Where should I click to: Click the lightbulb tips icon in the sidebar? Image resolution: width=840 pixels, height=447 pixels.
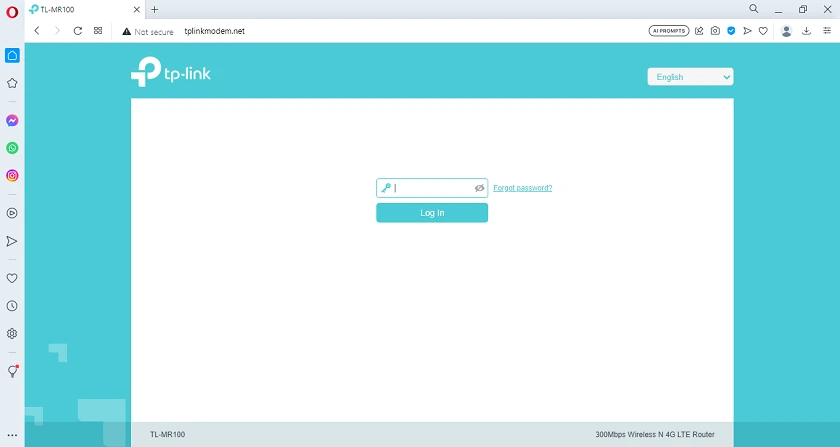pos(12,371)
